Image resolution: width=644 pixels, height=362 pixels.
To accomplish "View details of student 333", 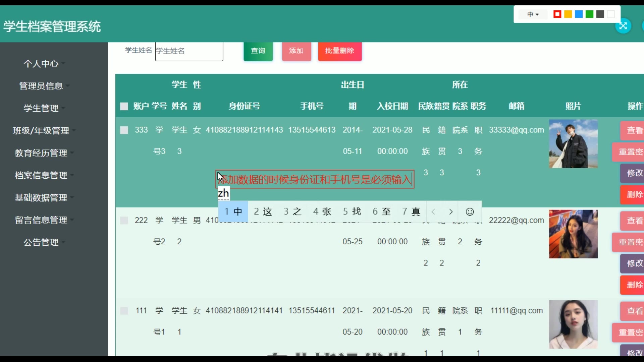I will [x=633, y=130].
